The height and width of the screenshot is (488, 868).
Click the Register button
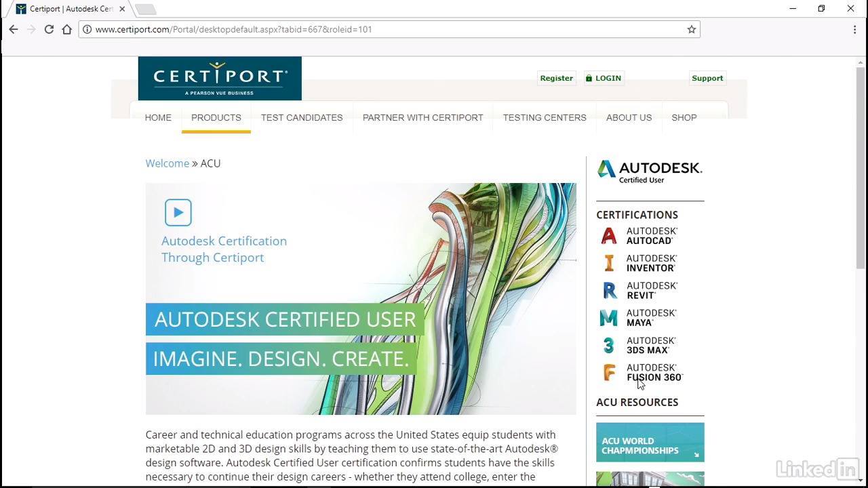pyautogui.click(x=557, y=78)
